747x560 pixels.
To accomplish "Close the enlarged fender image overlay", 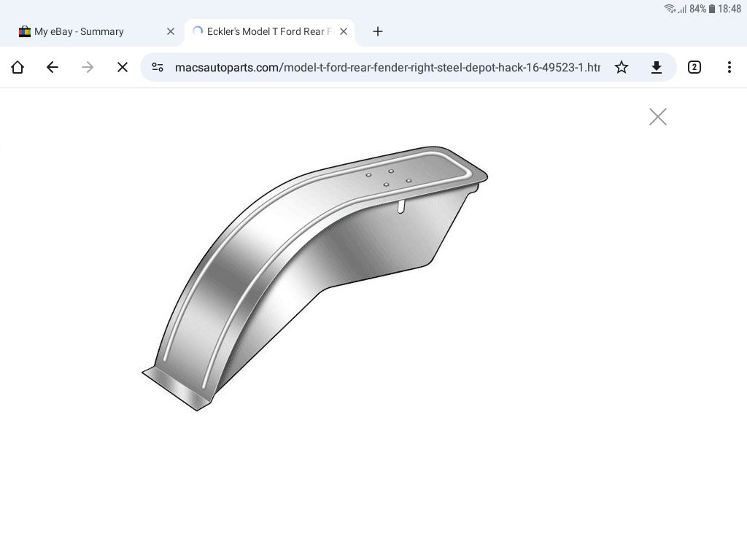I will pos(658,117).
